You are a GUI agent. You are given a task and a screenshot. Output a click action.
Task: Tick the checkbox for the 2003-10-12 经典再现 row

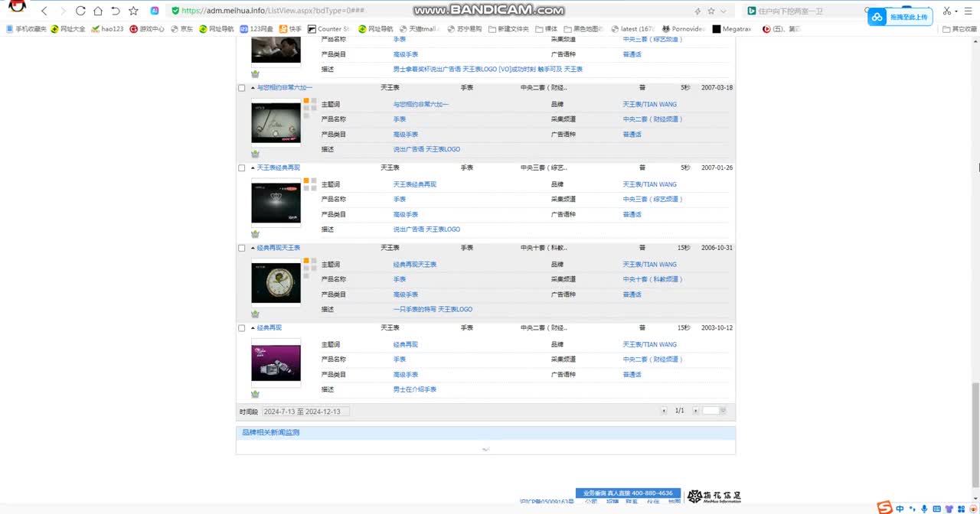242,328
